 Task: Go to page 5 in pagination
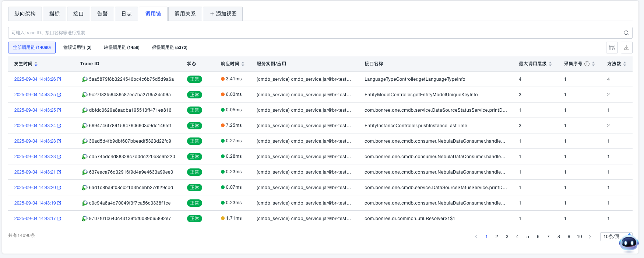click(528, 237)
